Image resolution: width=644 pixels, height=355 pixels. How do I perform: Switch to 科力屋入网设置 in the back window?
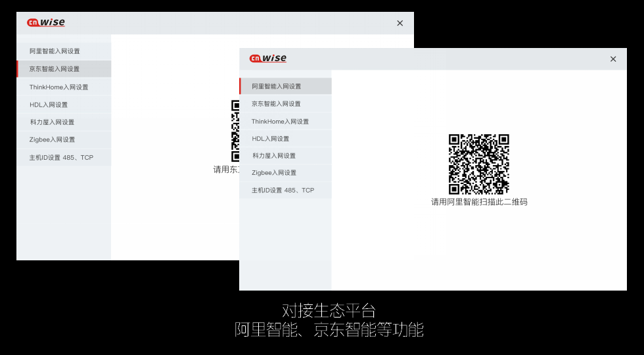[x=52, y=122]
